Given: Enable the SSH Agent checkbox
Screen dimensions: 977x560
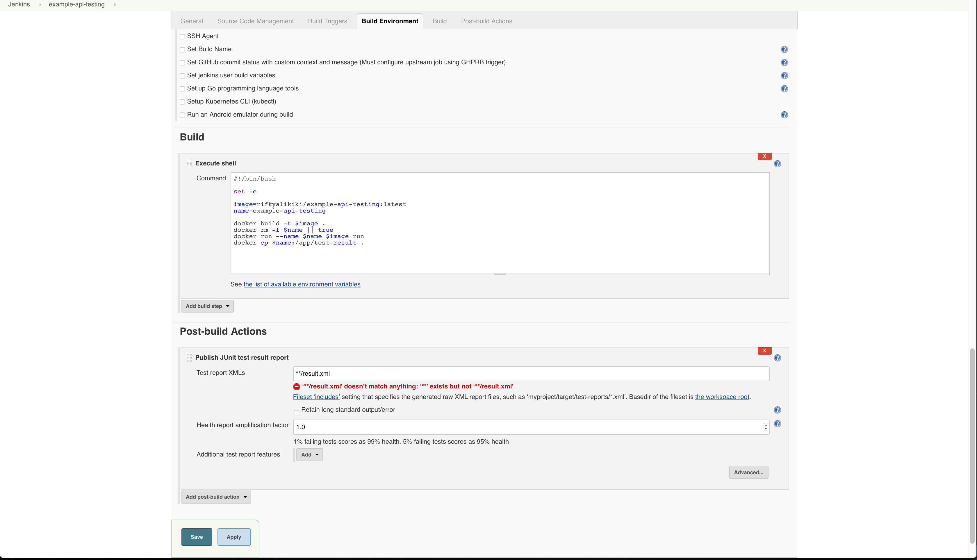Looking at the screenshot, I should (182, 36).
